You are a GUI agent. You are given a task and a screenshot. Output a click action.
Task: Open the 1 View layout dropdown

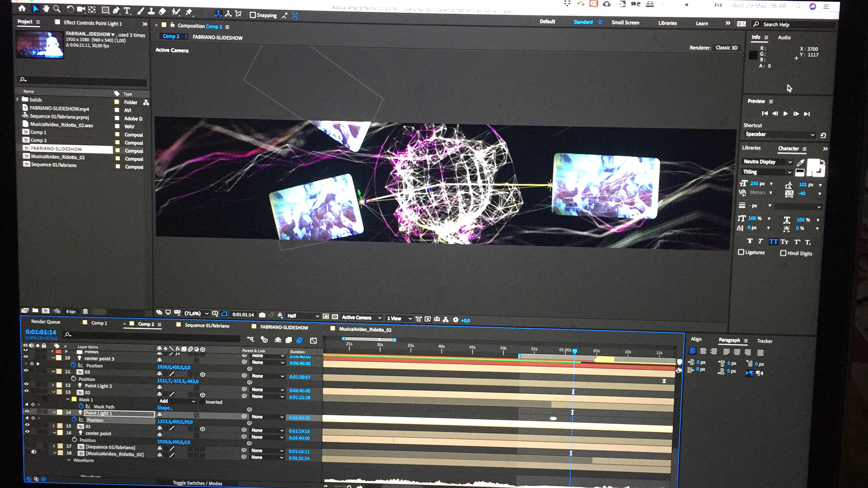tap(399, 318)
